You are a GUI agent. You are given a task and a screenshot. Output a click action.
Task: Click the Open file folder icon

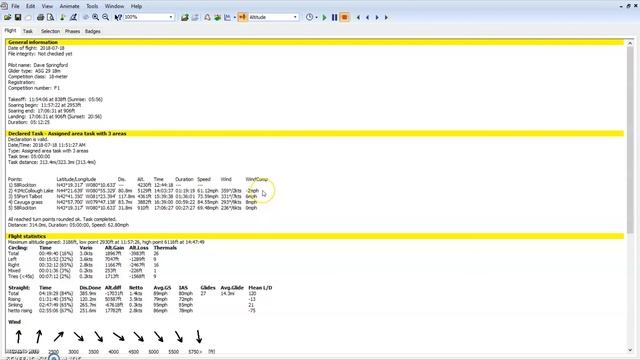coord(7,17)
